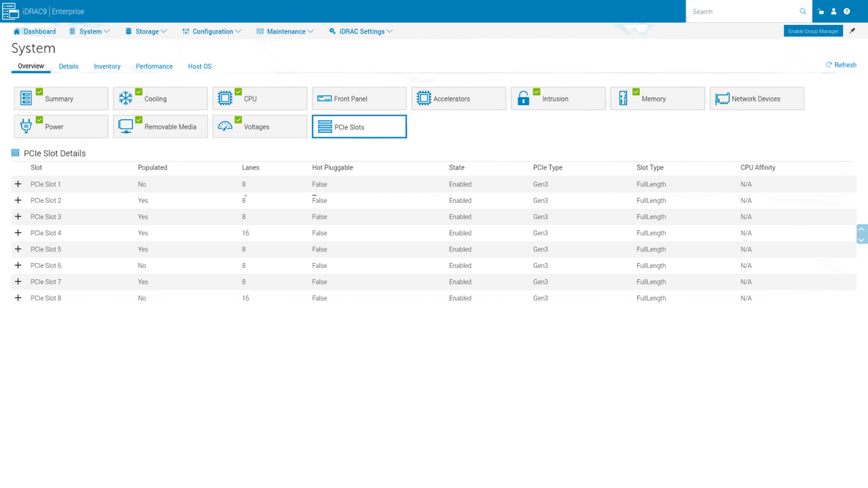The width and height of the screenshot is (868, 488).
Task: Expand PCIe Slot 8 details
Action: coord(18,298)
